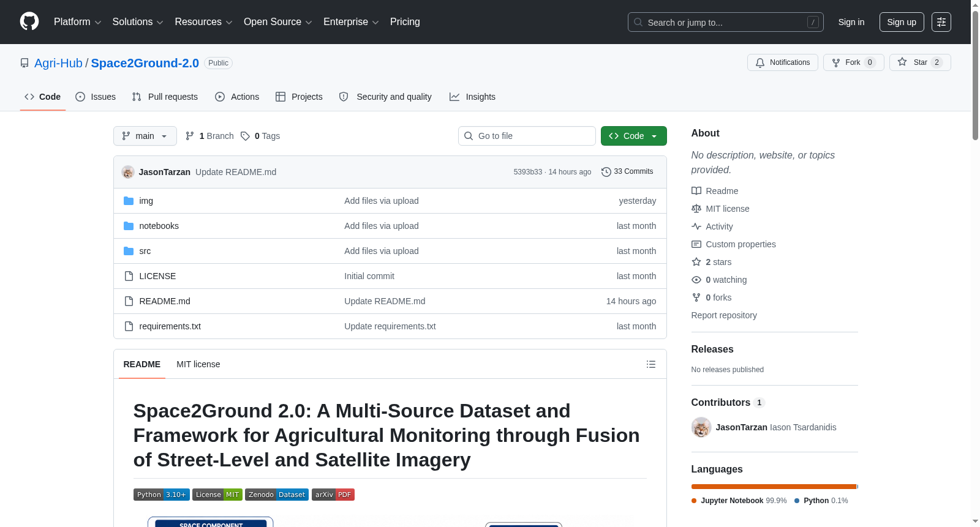Select the README tab
980x527 pixels.
[x=142, y=364]
